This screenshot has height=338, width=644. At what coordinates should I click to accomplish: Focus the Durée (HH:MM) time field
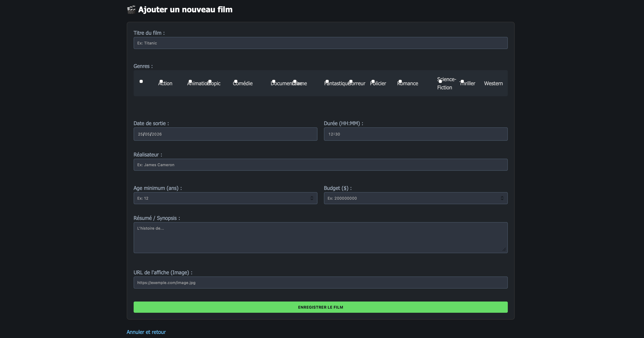[x=416, y=134]
